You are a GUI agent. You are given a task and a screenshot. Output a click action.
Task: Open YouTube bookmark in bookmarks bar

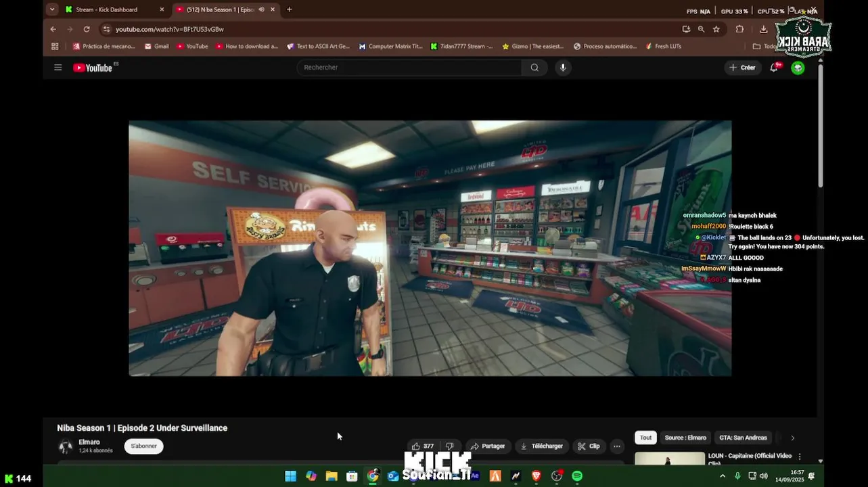192,47
